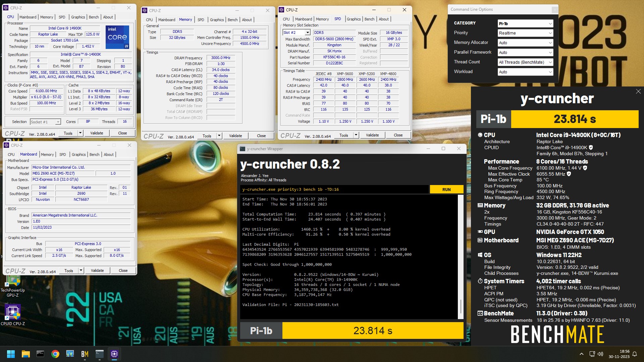This screenshot has height=362, width=644.
Task: Click Tools button in the SPD CPU-Z window
Action: point(344,135)
